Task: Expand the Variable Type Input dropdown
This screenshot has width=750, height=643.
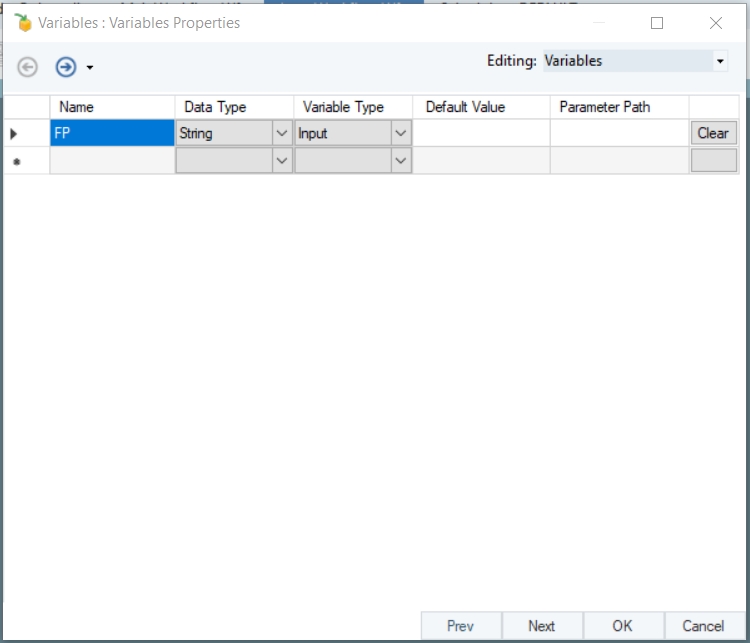Action: tap(400, 133)
